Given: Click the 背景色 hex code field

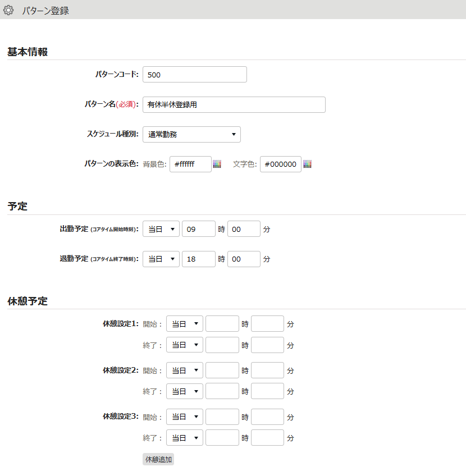Looking at the screenshot, I should (190, 164).
